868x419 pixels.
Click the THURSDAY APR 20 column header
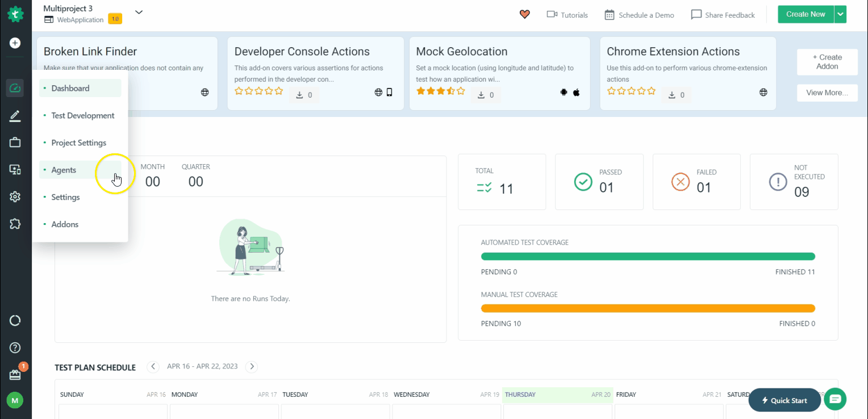(557, 395)
